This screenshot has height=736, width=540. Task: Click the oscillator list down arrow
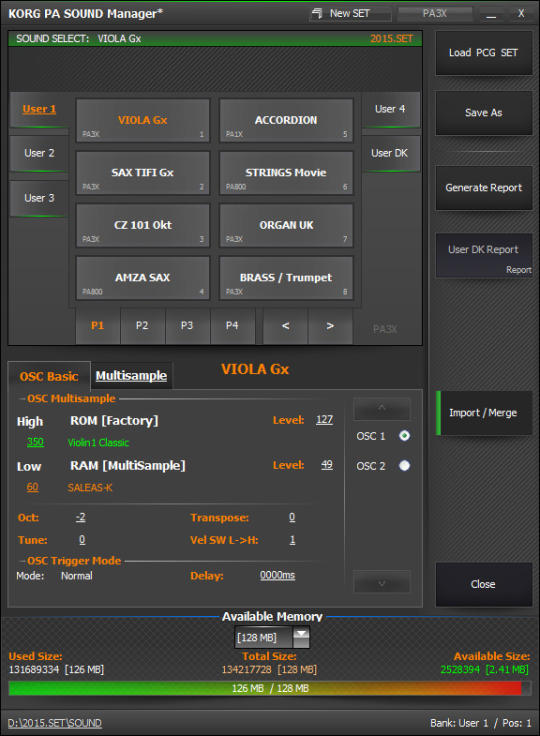pyautogui.click(x=382, y=583)
